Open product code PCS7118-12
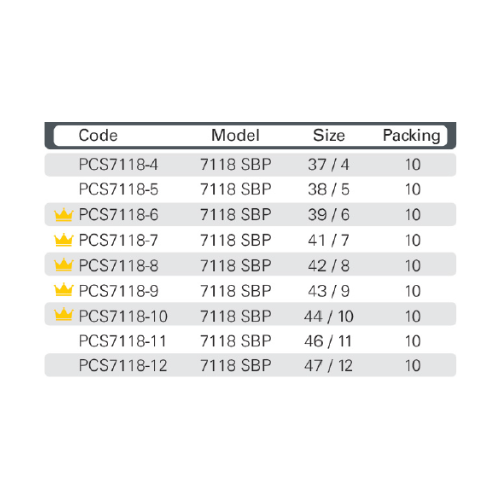The width and height of the screenshot is (500, 500). (123, 366)
